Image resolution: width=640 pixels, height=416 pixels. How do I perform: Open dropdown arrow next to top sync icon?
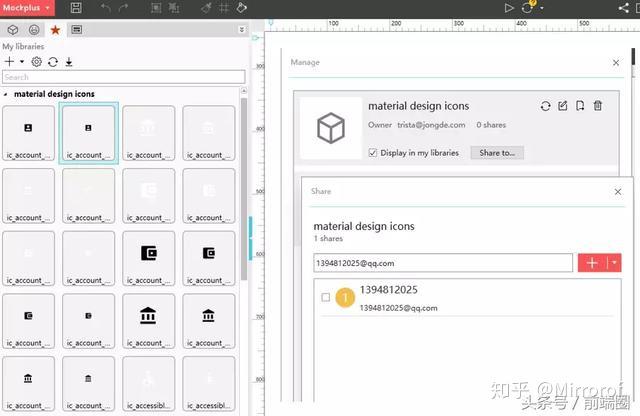(542, 8)
